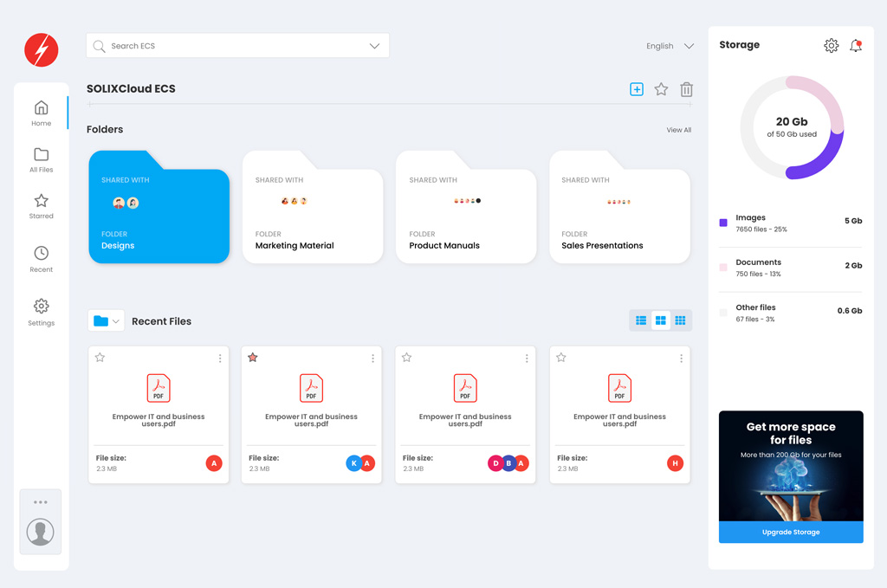This screenshot has height=588, width=887.
Task: Click the Search ECS input field
Action: (237, 46)
